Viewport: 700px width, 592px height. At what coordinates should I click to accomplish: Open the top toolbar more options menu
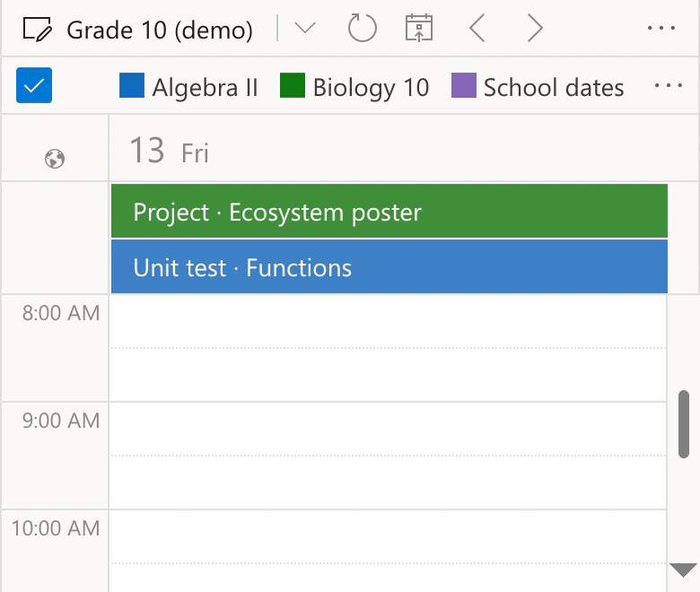(661, 28)
